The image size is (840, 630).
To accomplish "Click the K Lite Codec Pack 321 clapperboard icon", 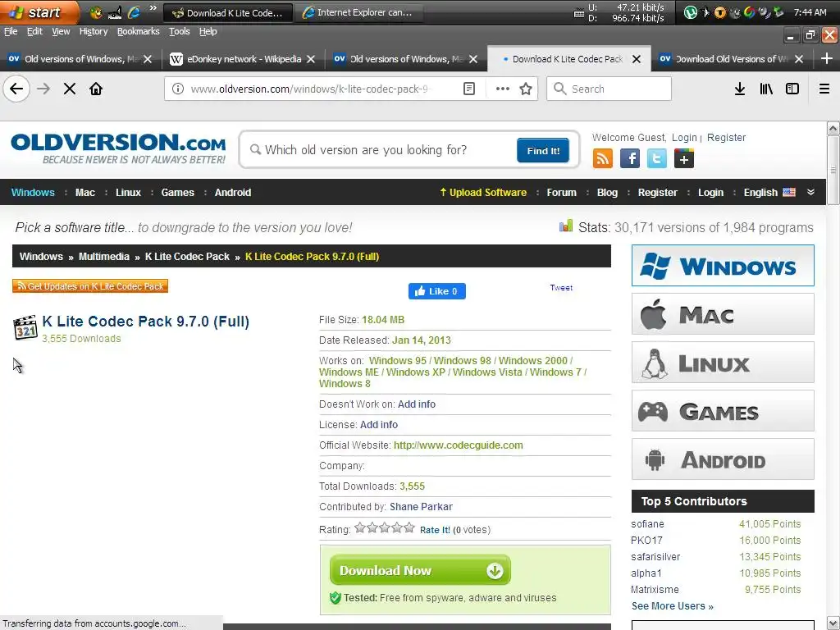I will [x=25, y=327].
